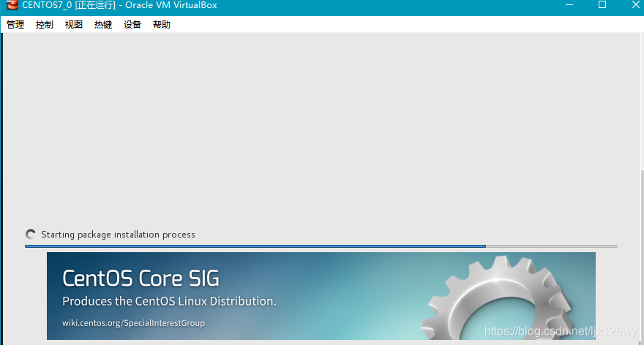Click the 'CentOS Core SIG' heading
Image resolution: width=644 pixels, height=345 pixels.
(x=141, y=278)
